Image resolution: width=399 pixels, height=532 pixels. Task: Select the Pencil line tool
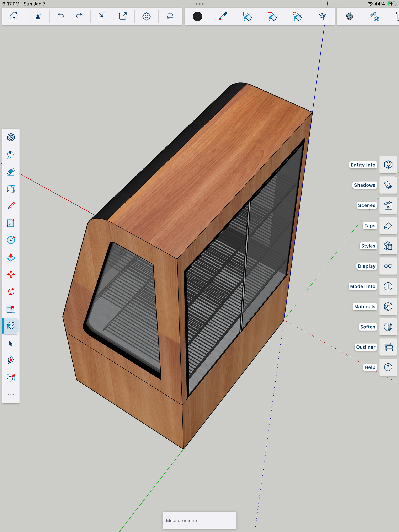click(x=11, y=206)
